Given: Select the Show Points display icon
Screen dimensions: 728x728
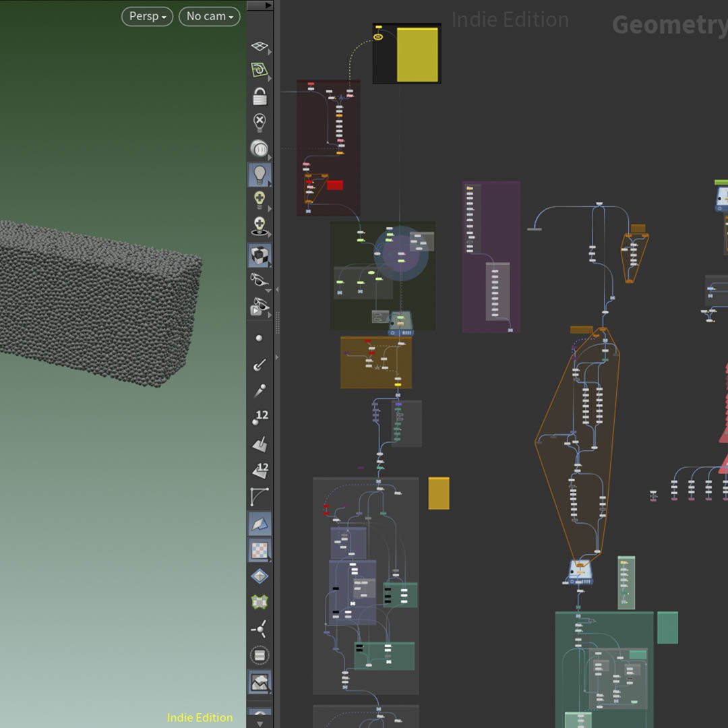Looking at the screenshot, I should (260, 337).
